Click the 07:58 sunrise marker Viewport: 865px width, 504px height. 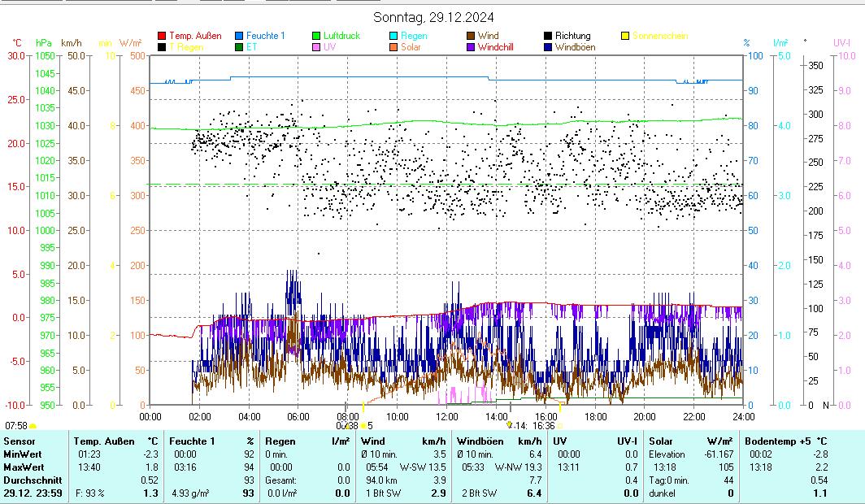point(16,425)
